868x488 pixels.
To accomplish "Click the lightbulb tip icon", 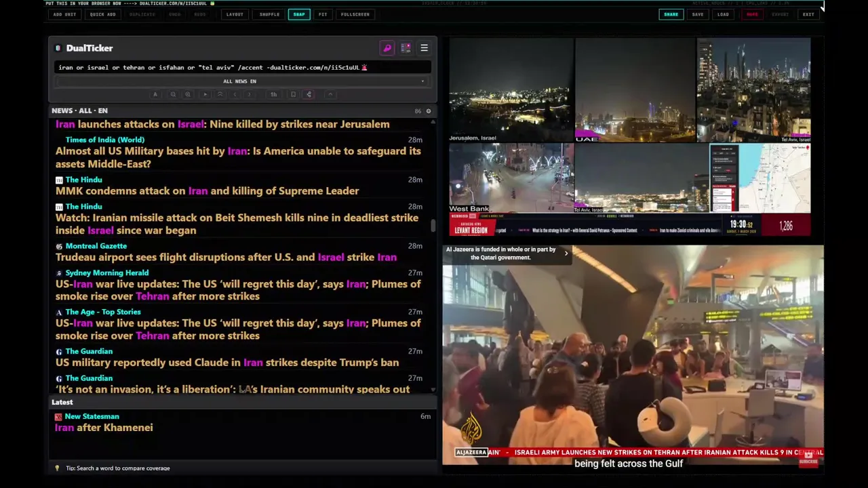I will [58, 468].
